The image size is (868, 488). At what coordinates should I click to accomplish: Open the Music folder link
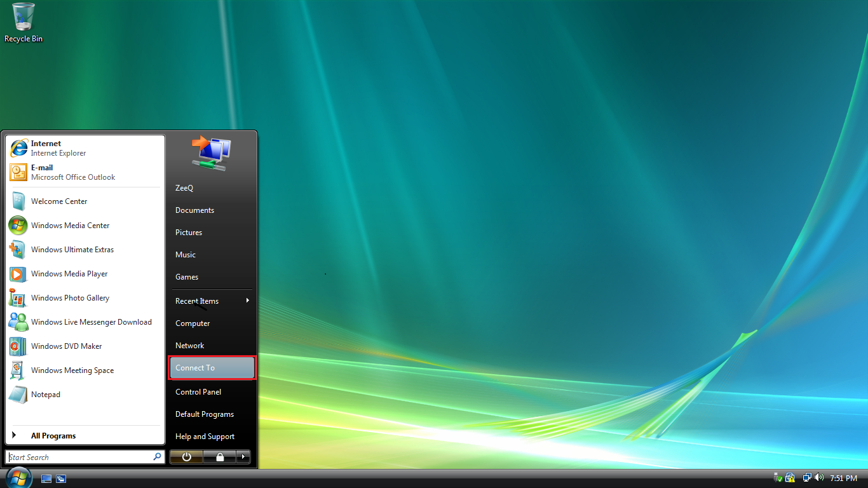click(x=212, y=255)
